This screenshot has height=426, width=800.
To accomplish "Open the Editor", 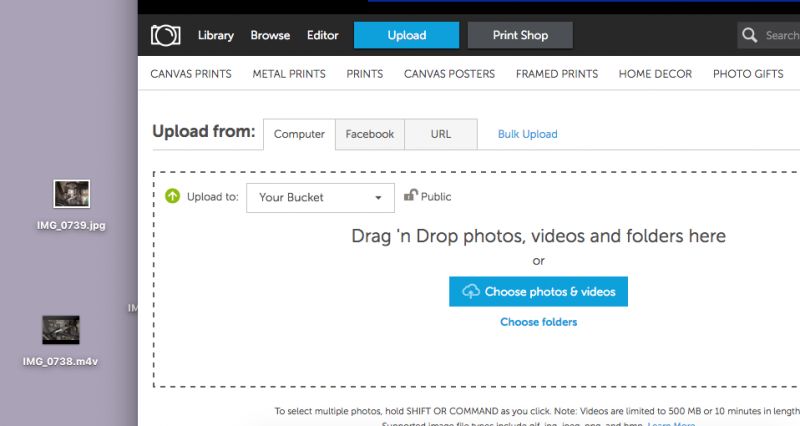I will [x=322, y=35].
